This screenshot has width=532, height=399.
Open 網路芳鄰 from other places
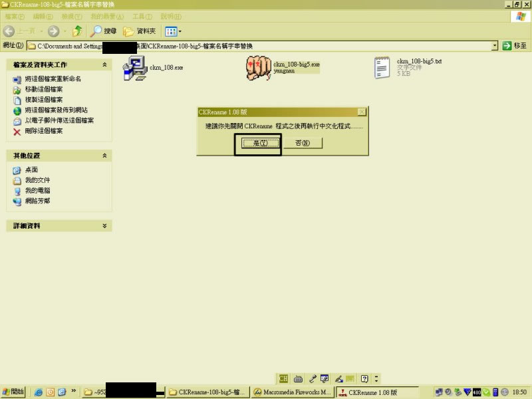(x=37, y=201)
